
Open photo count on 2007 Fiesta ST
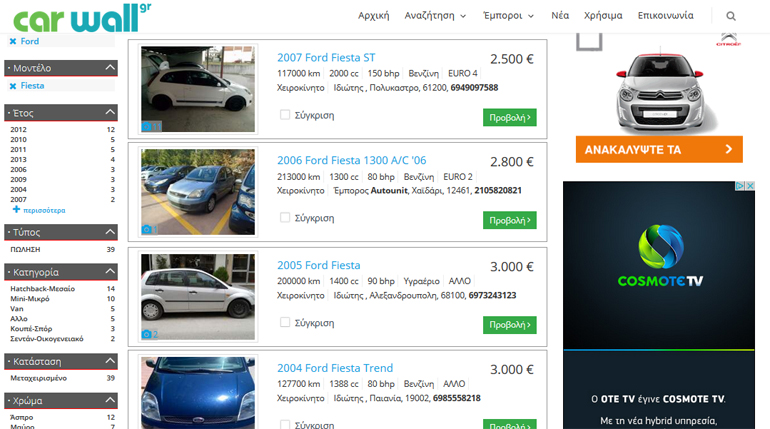(x=151, y=127)
